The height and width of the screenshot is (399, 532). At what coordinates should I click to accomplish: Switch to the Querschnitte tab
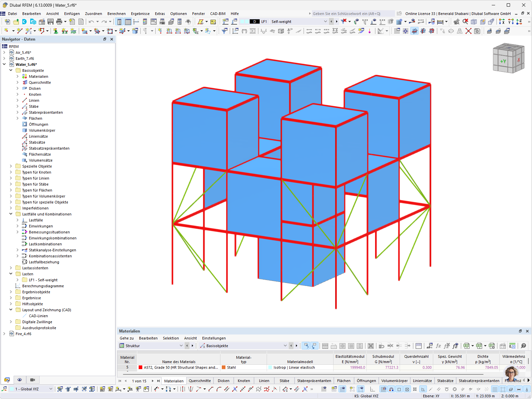[199, 381]
